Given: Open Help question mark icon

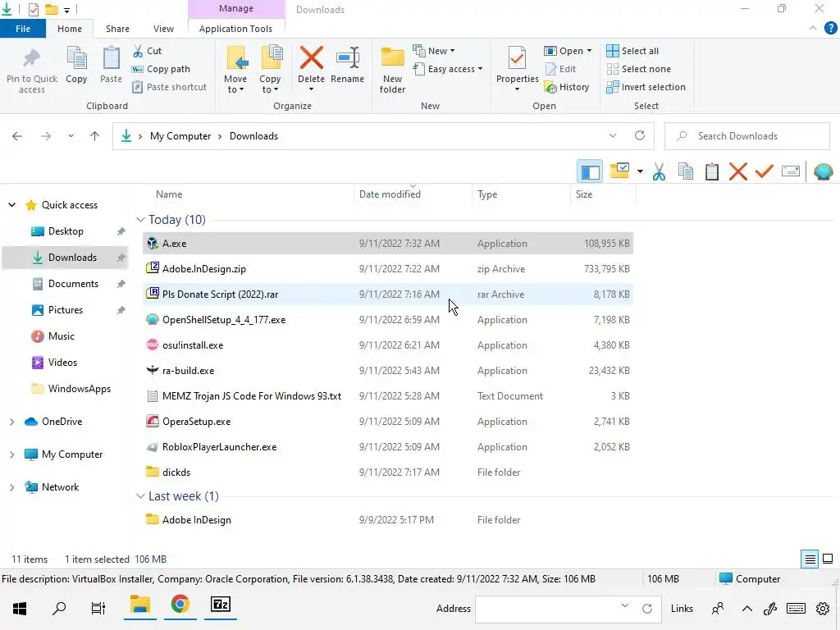Looking at the screenshot, I should (830, 29).
